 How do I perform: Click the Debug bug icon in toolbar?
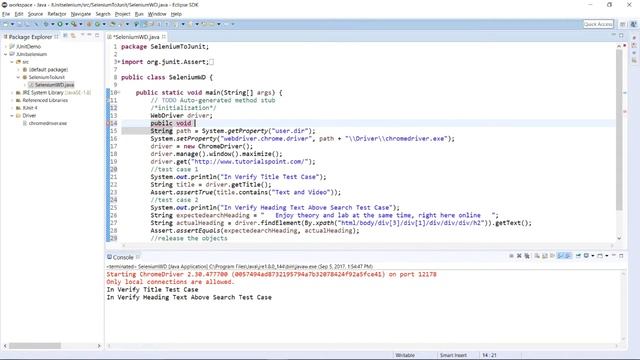tap(46, 24)
